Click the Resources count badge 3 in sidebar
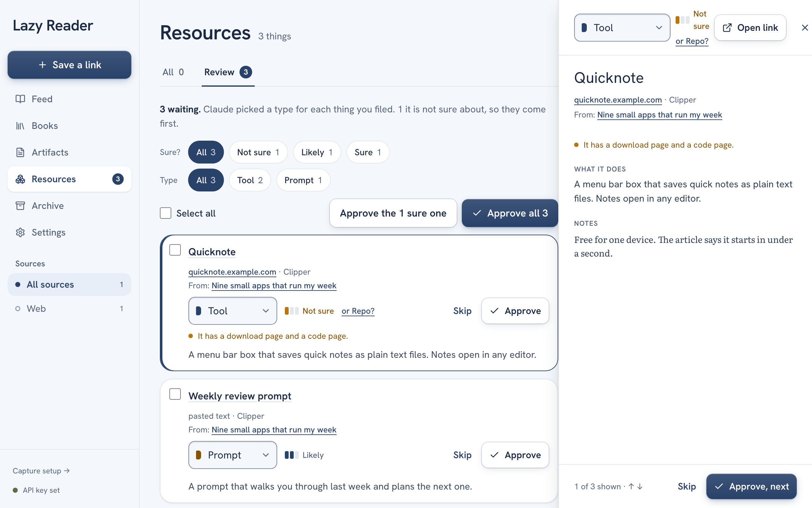This screenshot has height=508, width=812. 118,179
